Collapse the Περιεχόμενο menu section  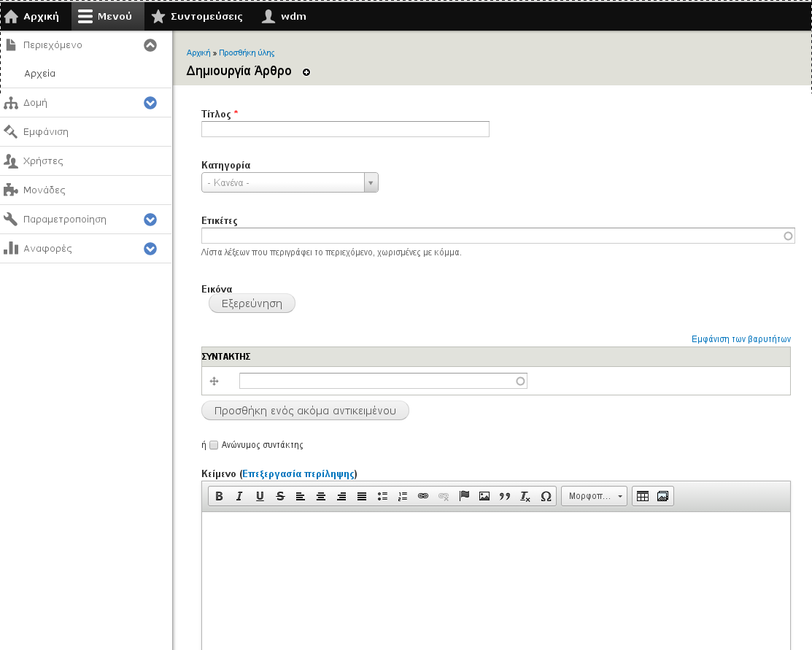[150, 45]
